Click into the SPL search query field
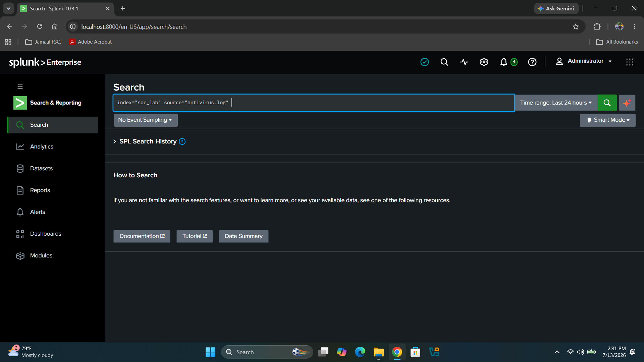The image size is (644, 362). [x=314, y=103]
